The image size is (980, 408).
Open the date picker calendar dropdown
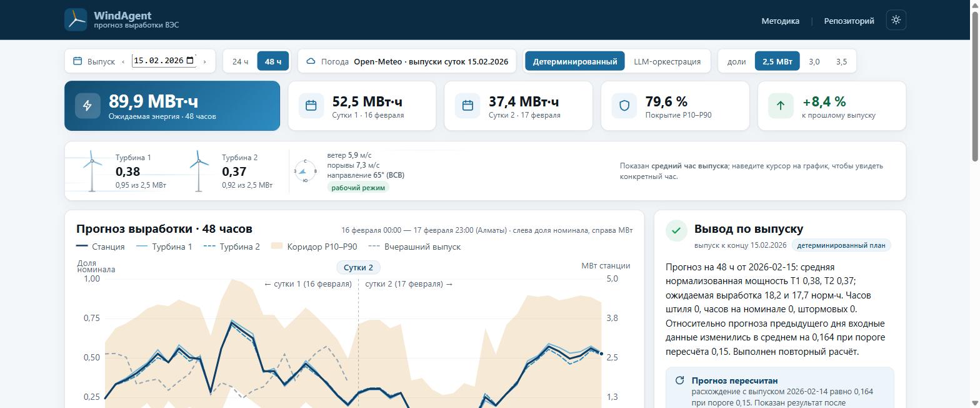[190, 61]
